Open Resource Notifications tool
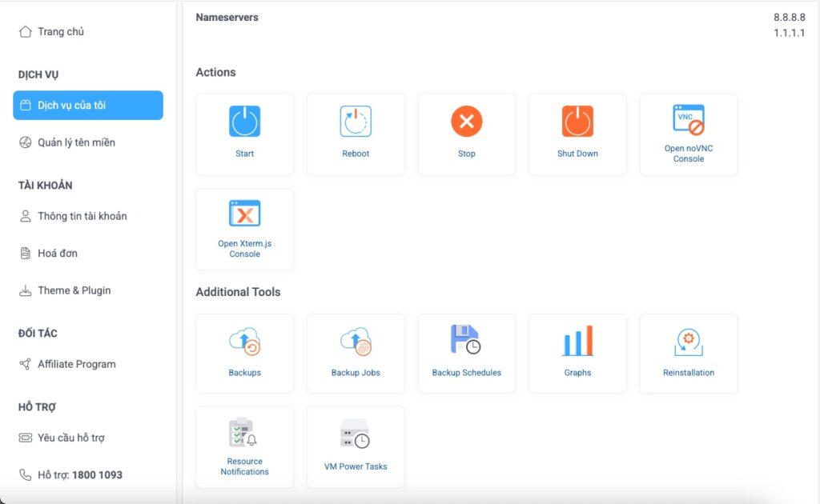The width and height of the screenshot is (820, 504). pos(244,434)
